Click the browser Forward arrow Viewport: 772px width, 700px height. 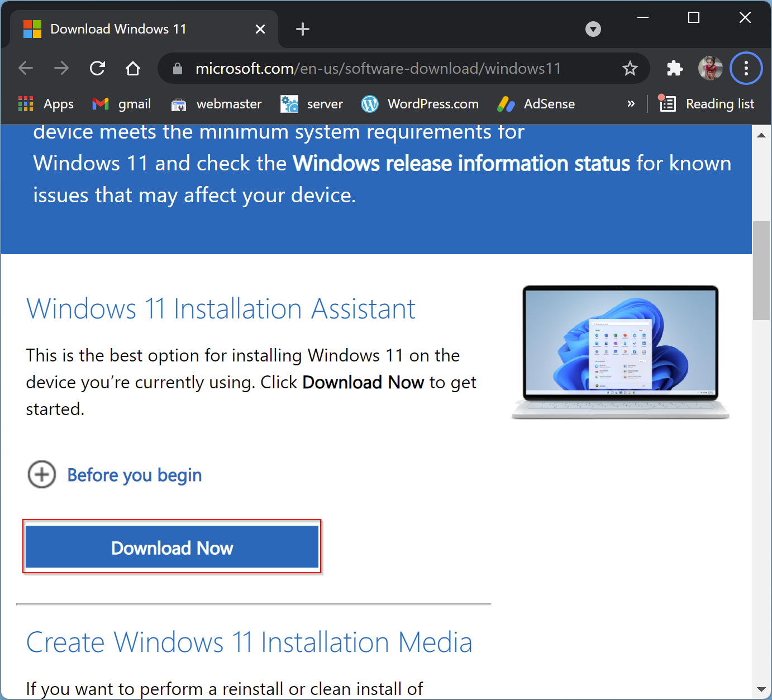(61, 68)
